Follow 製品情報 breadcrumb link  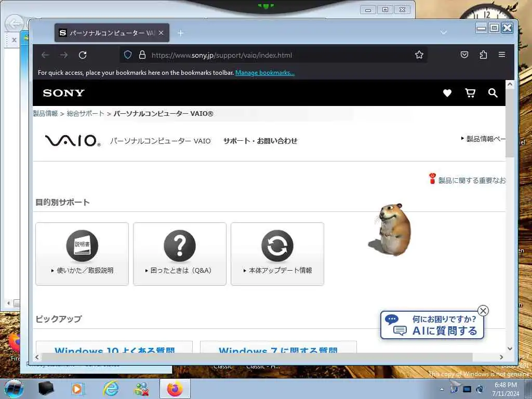(46, 114)
